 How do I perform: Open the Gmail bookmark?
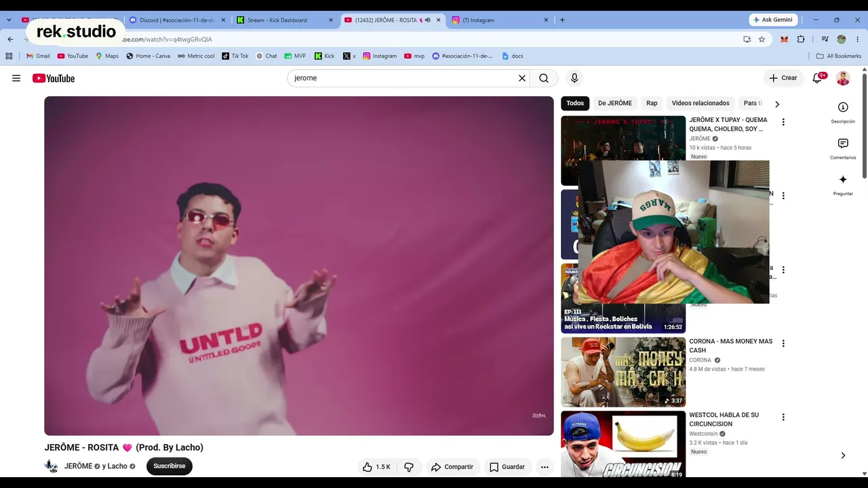[38, 56]
